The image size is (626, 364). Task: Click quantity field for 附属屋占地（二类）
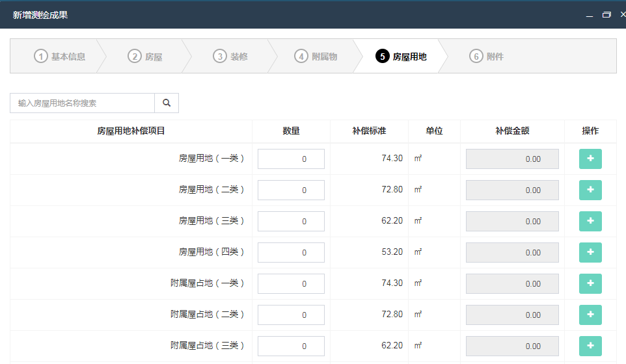click(x=291, y=315)
